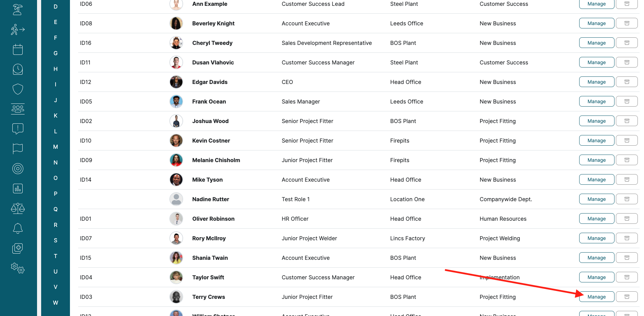The image size is (644, 316).
Task: Filter employees by letter M
Action: click(x=56, y=147)
